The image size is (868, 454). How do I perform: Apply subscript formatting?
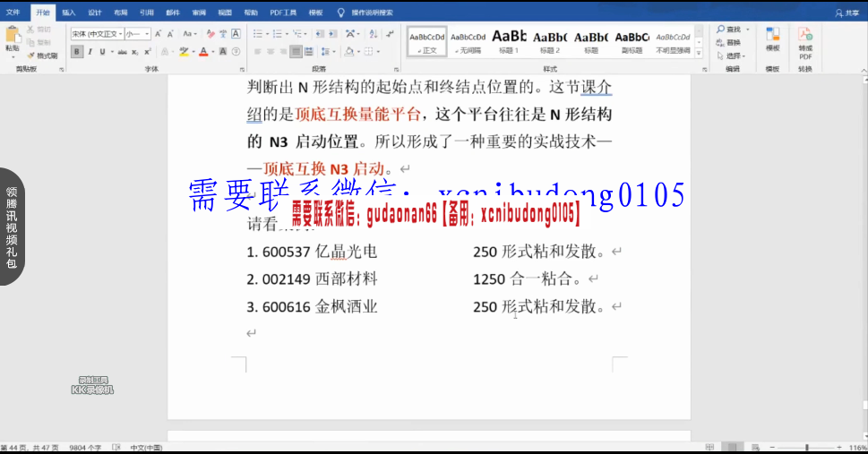pyautogui.click(x=135, y=52)
